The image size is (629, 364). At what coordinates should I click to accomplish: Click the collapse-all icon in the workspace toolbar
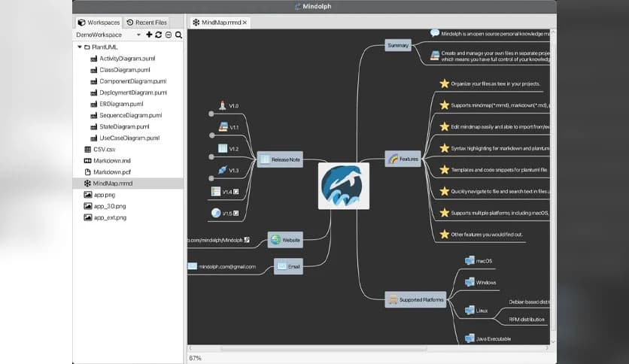pos(169,35)
